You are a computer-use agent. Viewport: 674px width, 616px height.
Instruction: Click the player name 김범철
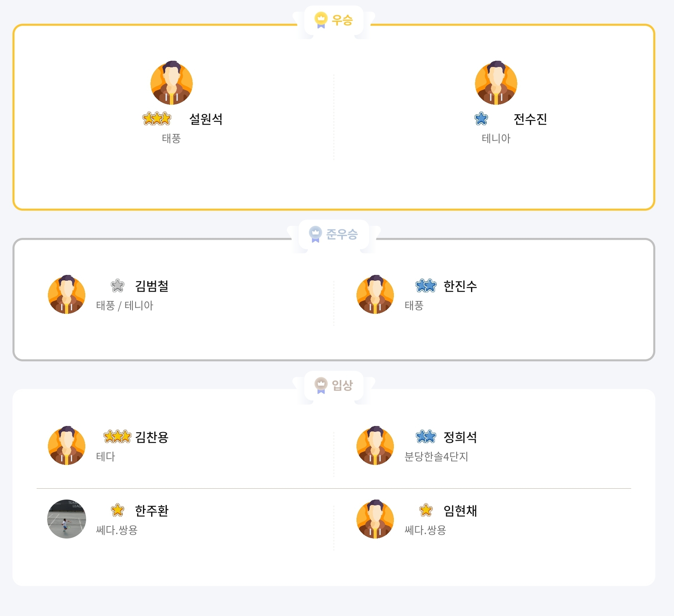152,286
